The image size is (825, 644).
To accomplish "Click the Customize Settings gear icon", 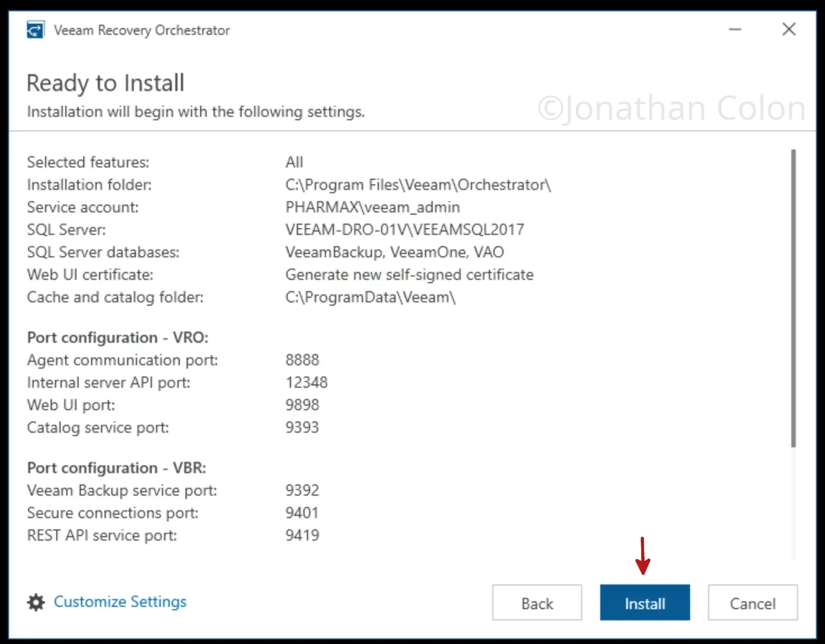I will click(x=36, y=602).
